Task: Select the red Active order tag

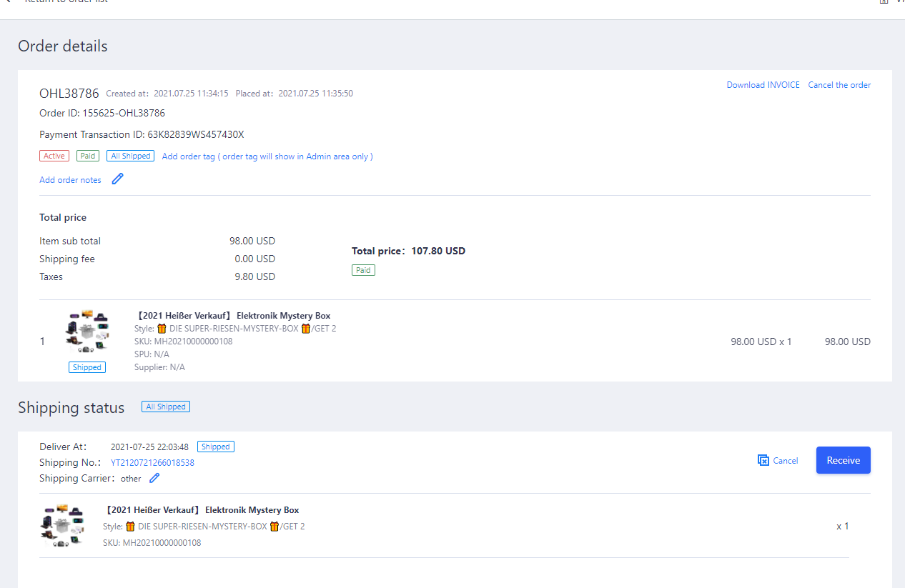Action: [x=54, y=156]
